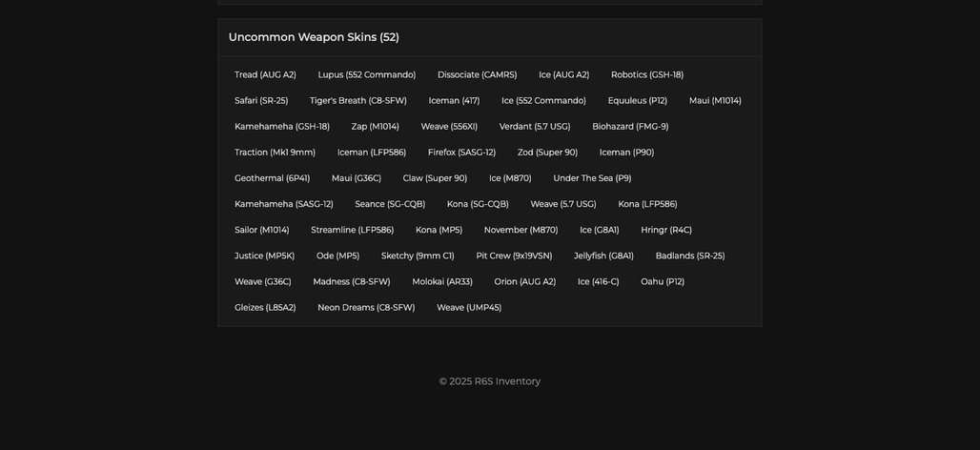Click Hringr (R4C) tag
The image size is (980, 450).
coord(666,230)
